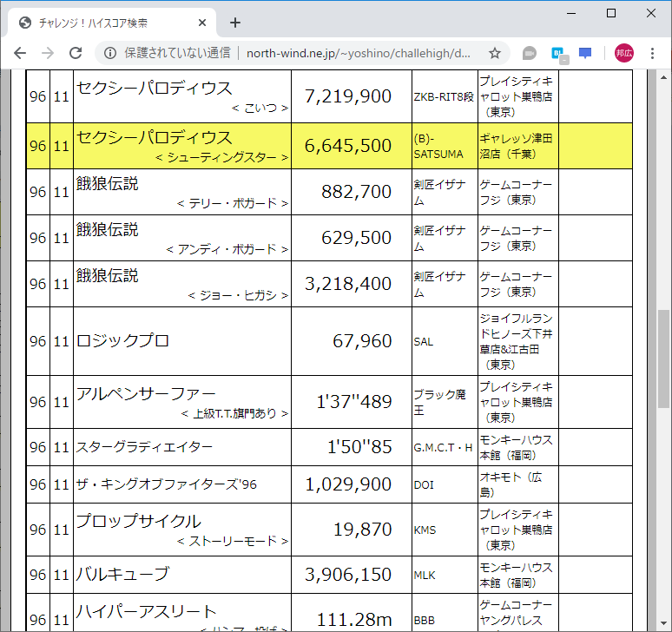
Task: Click the subtitle ＜ ジョー・ヒガシ ＞
Action: (238, 295)
